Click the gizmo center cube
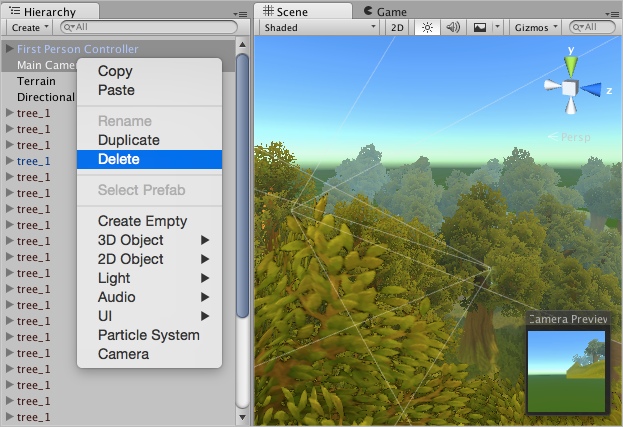Screen dimensions: 623x427 (x=570, y=88)
